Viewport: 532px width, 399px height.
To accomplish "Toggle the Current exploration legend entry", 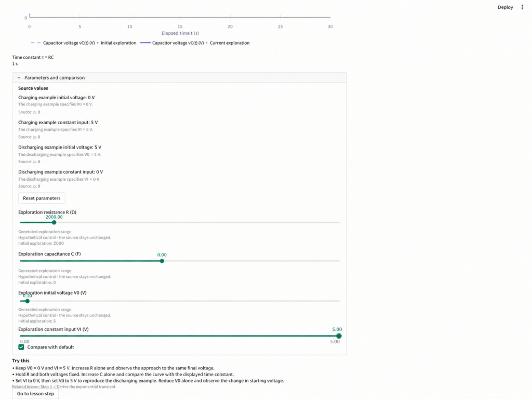I will pyautogui.click(x=195, y=43).
